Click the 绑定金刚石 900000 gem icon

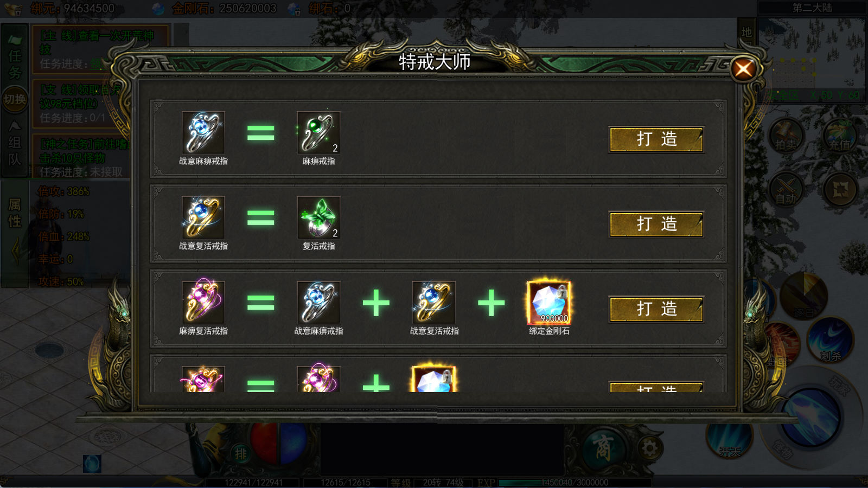tap(549, 302)
